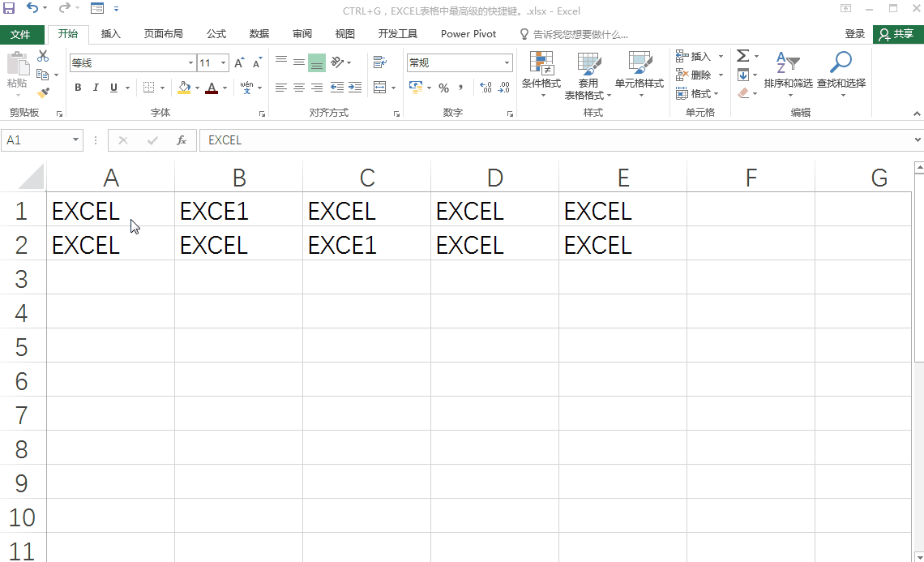Click the increase decimal icon
This screenshot has width=924, height=562.
point(486,88)
